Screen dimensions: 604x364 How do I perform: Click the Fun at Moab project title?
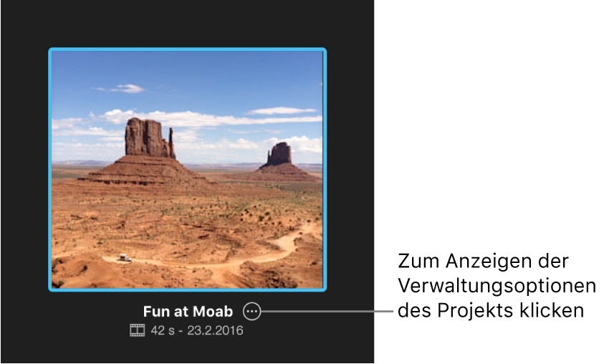(x=188, y=311)
